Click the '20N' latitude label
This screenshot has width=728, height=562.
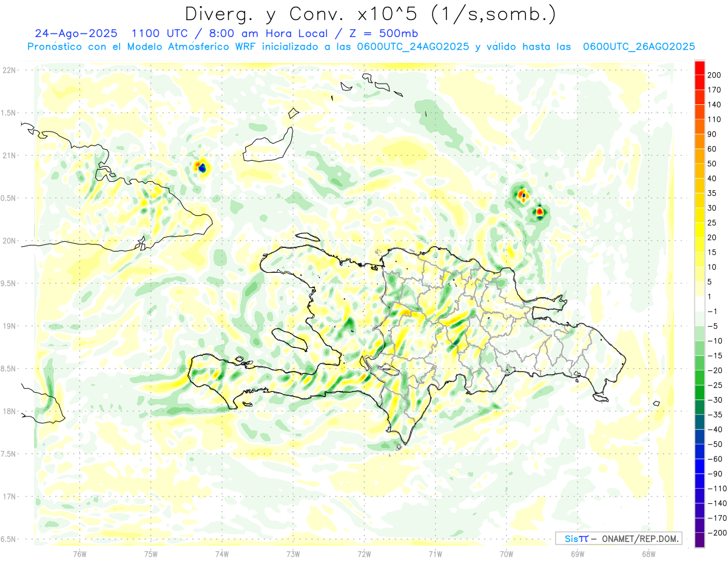click(x=9, y=241)
